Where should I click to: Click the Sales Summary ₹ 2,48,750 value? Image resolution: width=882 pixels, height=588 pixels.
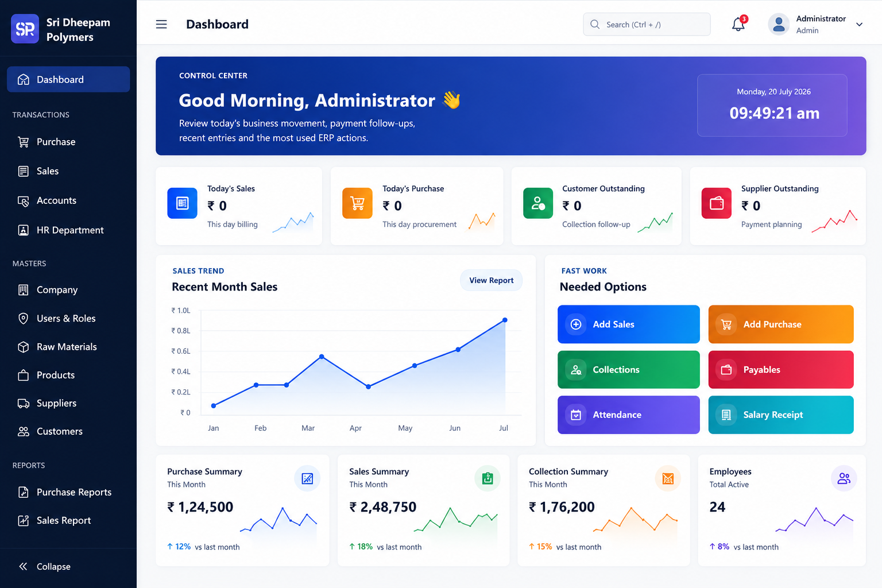(383, 507)
